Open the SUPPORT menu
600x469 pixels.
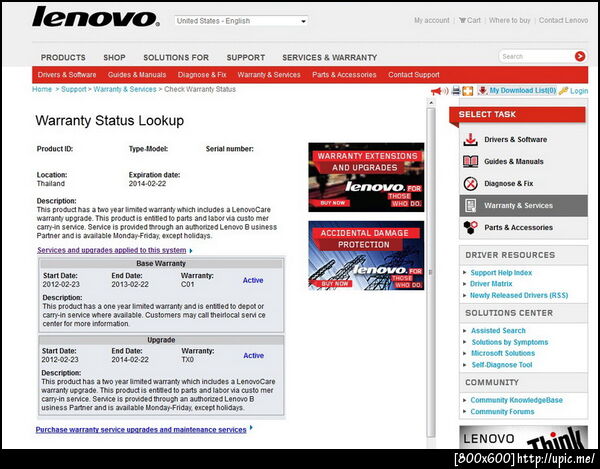pos(246,57)
